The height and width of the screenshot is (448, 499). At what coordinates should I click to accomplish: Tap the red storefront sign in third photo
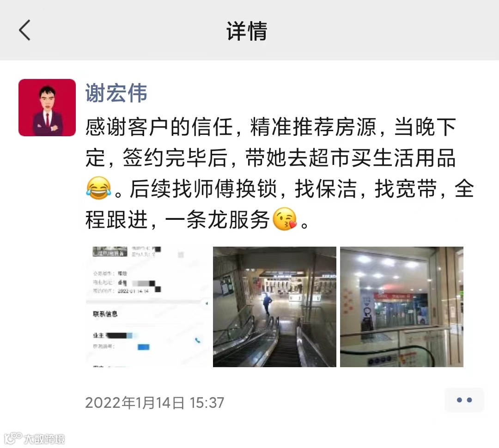point(394,296)
